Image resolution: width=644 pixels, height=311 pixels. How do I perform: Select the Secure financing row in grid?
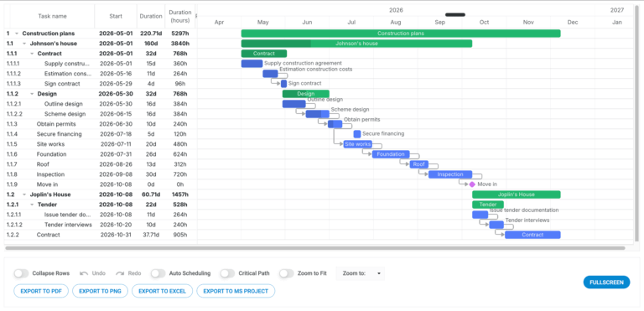click(101, 134)
